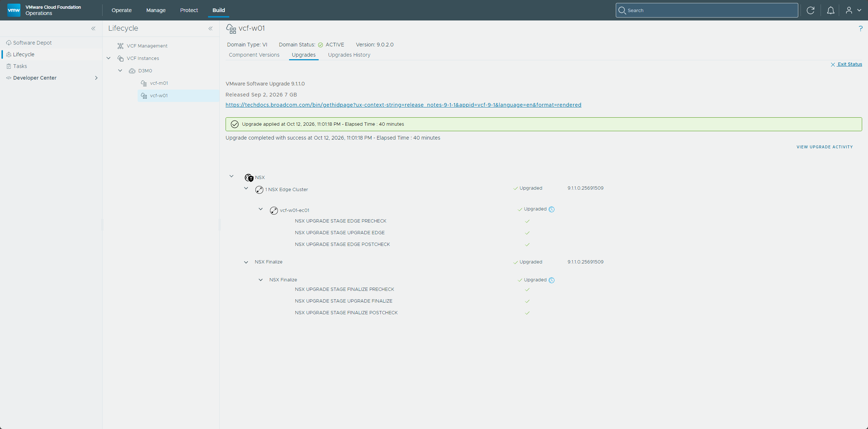Screen dimensions: 868x429
Task: Collapse the 1 NSX Edge Cluster chevron
Action: click(246, 188)
